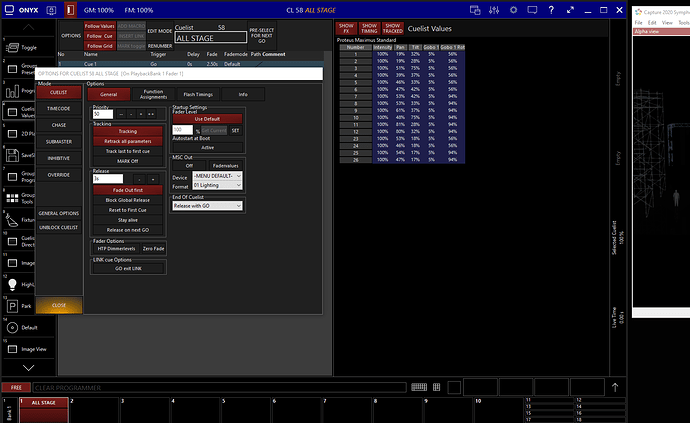Select the Toggle sidebar icon
690x423 pixels.
point(12,47)
